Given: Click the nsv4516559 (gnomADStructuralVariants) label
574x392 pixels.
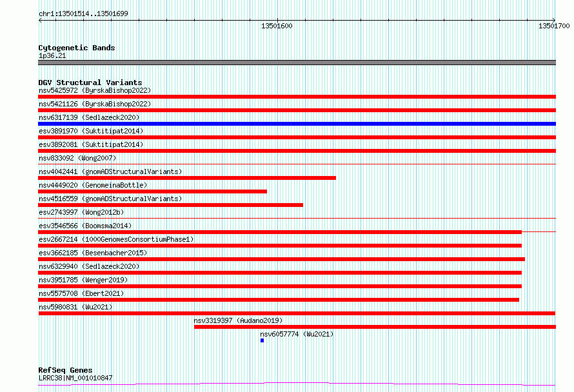Looking at the screenshot, I should (x=110, y=199).
